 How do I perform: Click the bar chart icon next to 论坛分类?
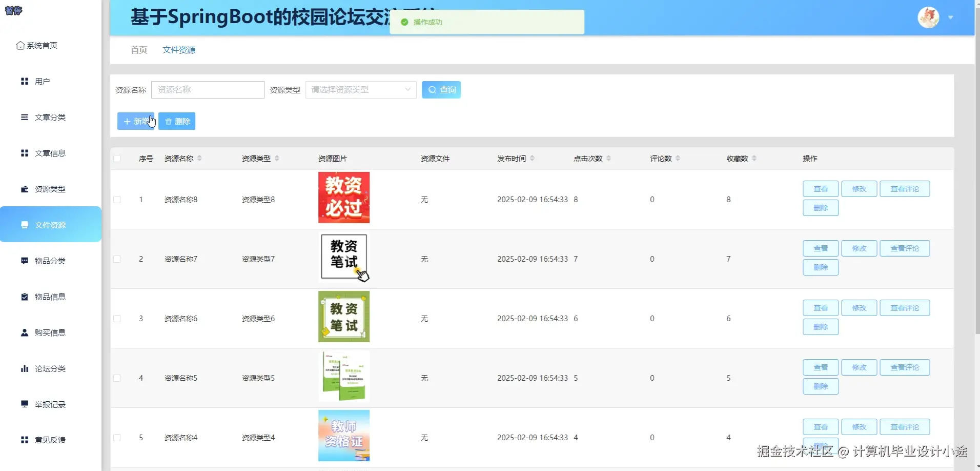[25, 368]
